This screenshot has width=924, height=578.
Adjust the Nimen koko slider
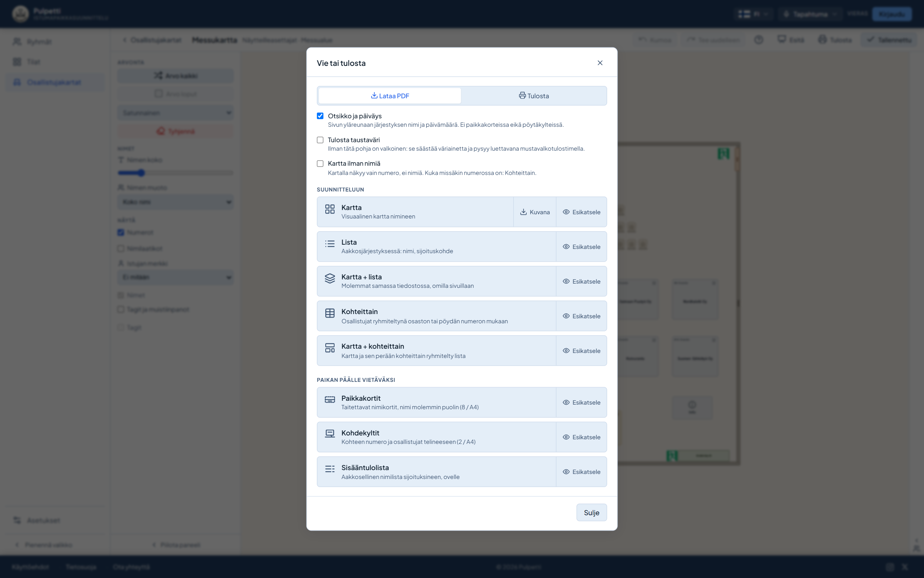(175, 173)
